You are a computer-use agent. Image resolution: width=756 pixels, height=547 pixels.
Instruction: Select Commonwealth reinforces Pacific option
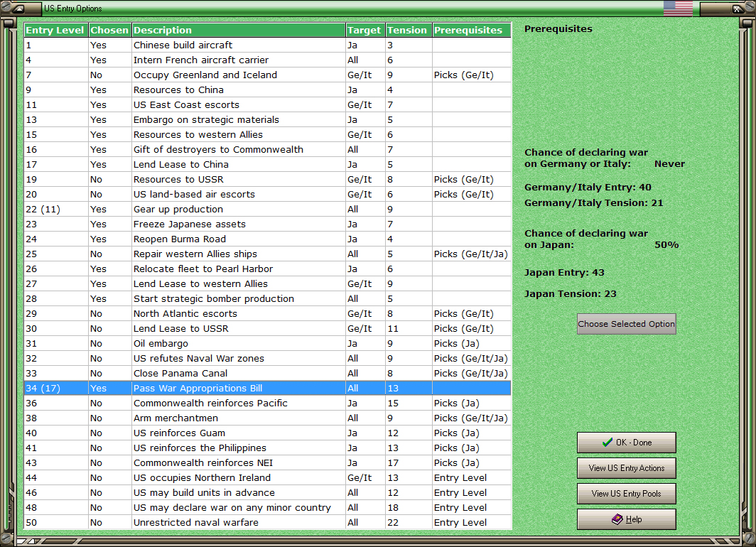(268, 404)
